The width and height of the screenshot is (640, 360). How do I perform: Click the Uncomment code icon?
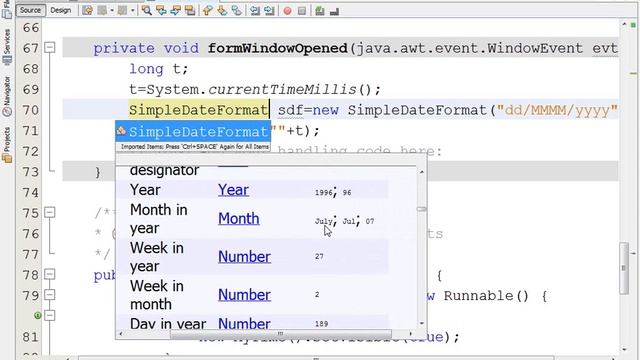[x=334, y=11]
